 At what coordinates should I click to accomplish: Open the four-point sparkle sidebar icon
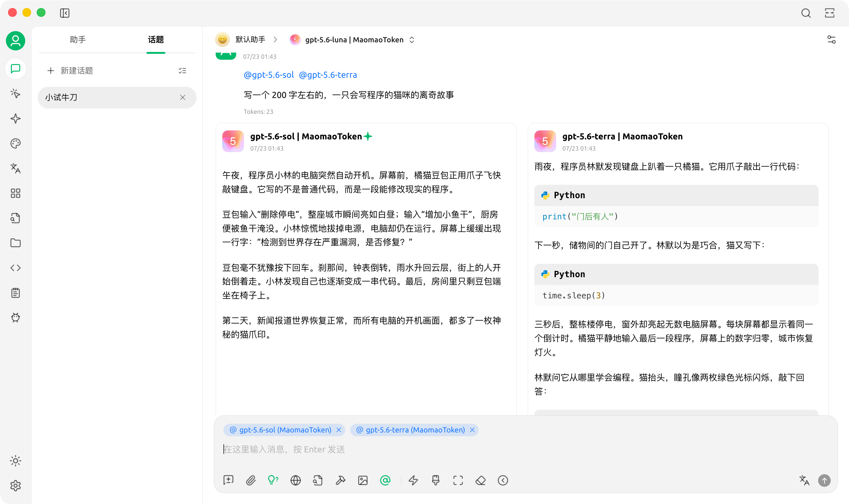pyautogui.click(x=16, y=119)
